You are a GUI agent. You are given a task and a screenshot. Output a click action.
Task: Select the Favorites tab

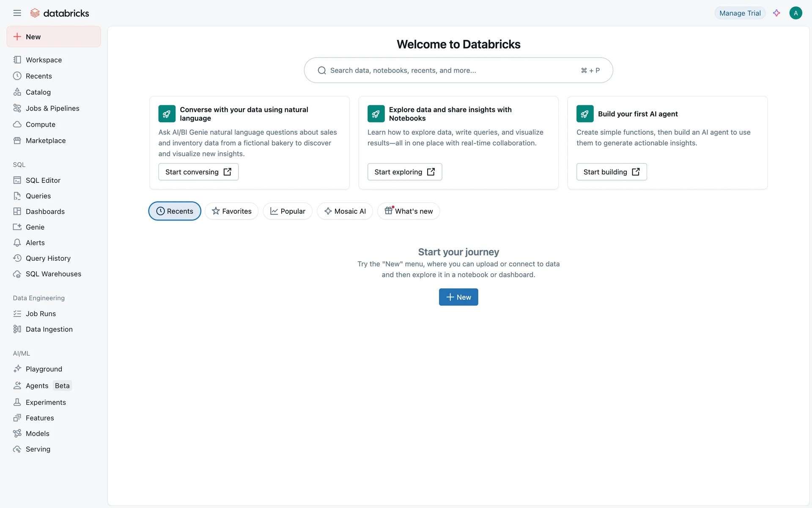[x=231, y=211]
